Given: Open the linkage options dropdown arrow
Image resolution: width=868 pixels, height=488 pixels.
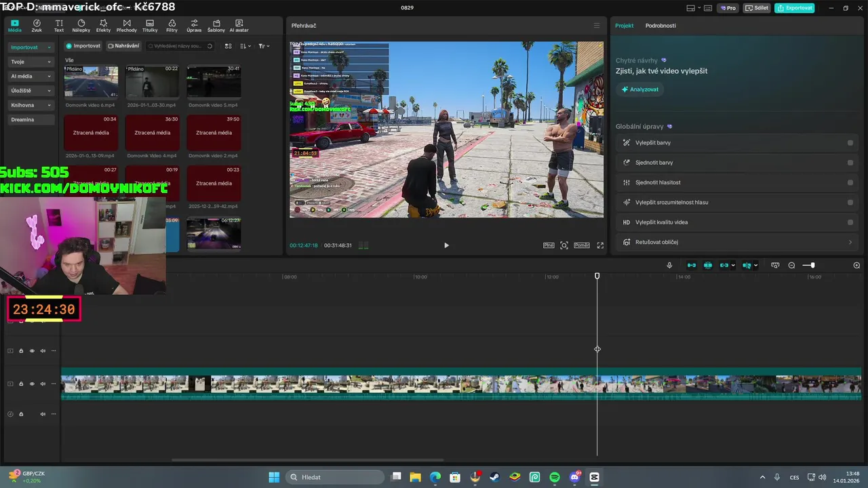Looking at the screenshot, I should (733, 265).
